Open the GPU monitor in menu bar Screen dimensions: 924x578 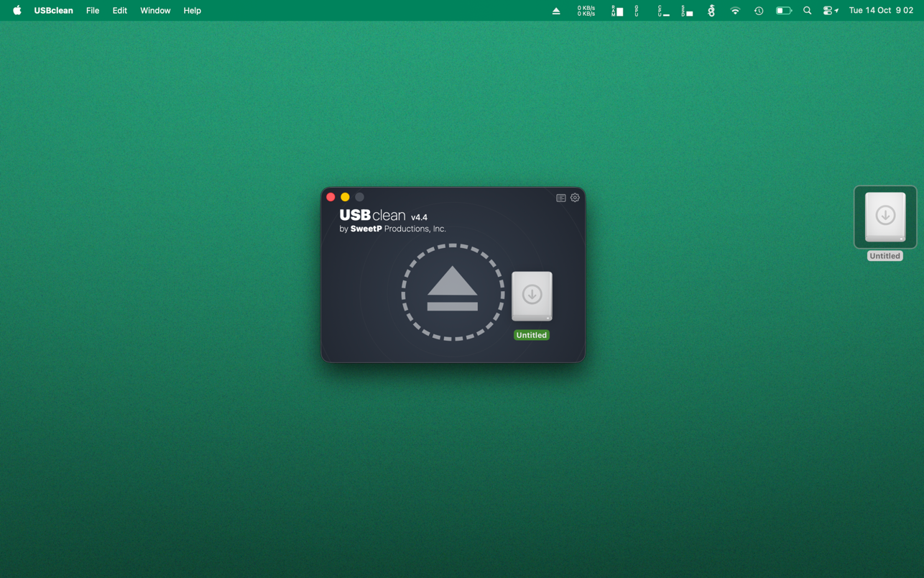[x=637, y=11]
